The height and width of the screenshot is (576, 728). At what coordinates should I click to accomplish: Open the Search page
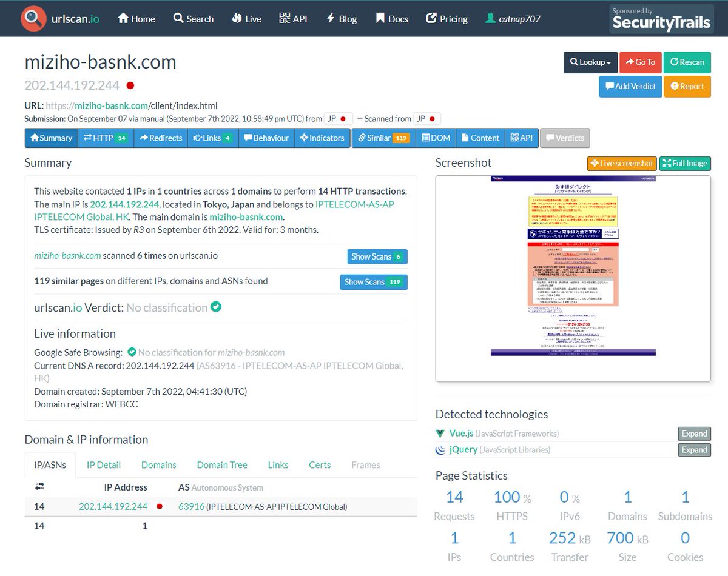pos(193,19)
